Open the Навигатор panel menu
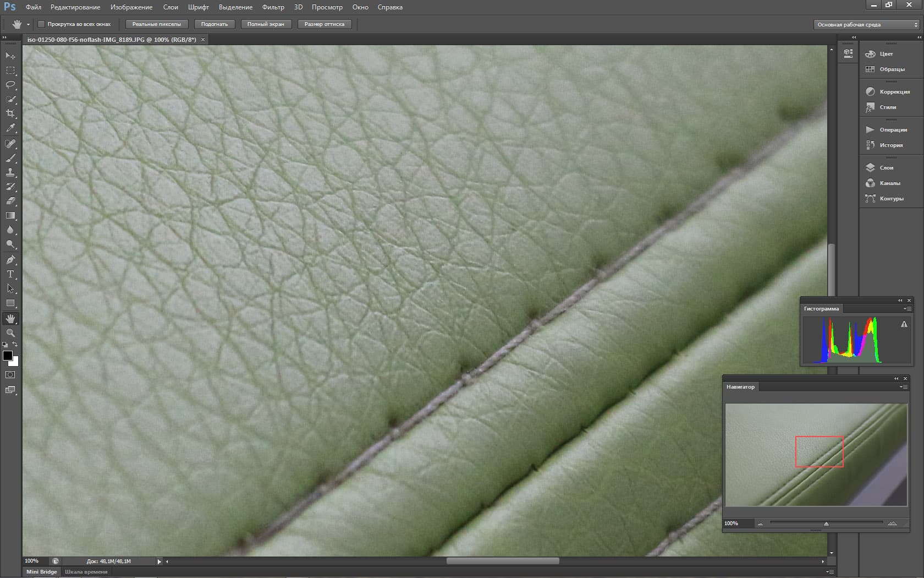 pos(903,387)
